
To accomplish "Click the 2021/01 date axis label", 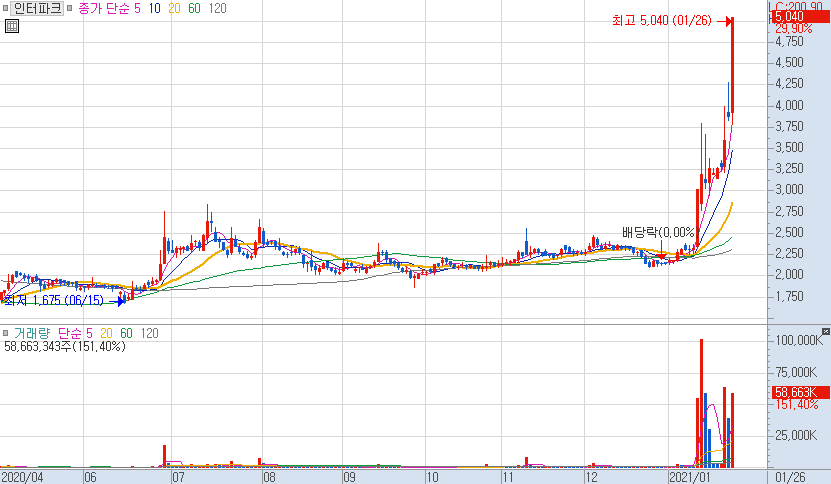I will click(689, 477).
